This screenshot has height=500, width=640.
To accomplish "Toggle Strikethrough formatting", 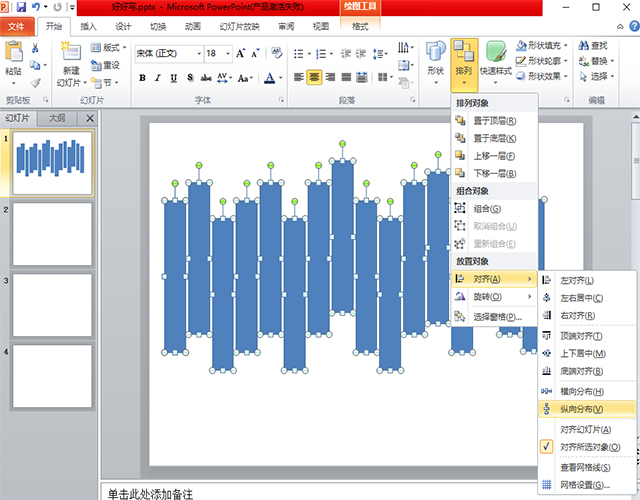I will point(206,78).
